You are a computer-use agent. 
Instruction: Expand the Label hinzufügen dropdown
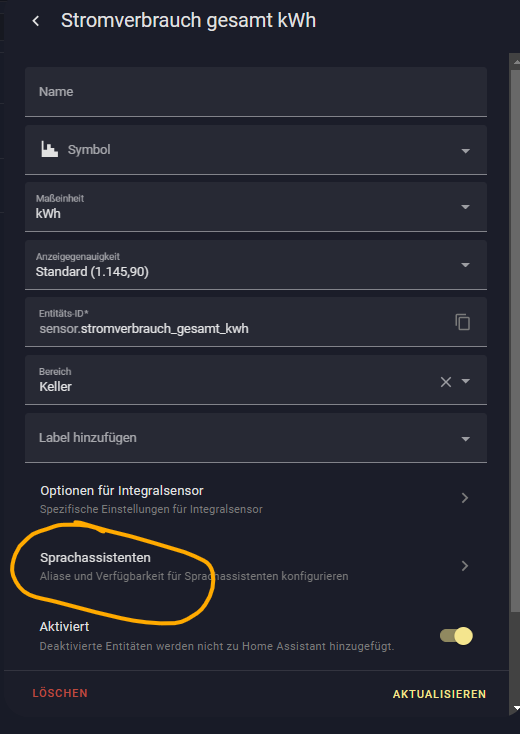tap(256, 438)
